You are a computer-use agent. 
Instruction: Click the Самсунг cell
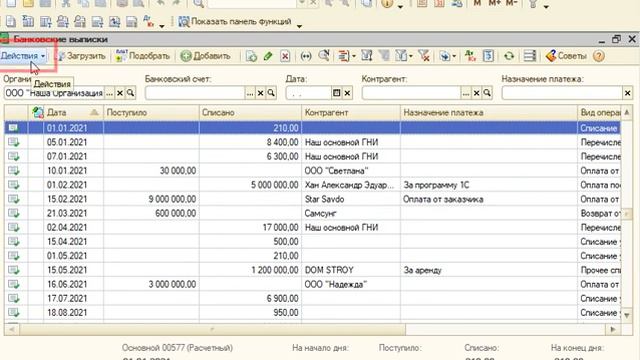[x=351, y=213]
